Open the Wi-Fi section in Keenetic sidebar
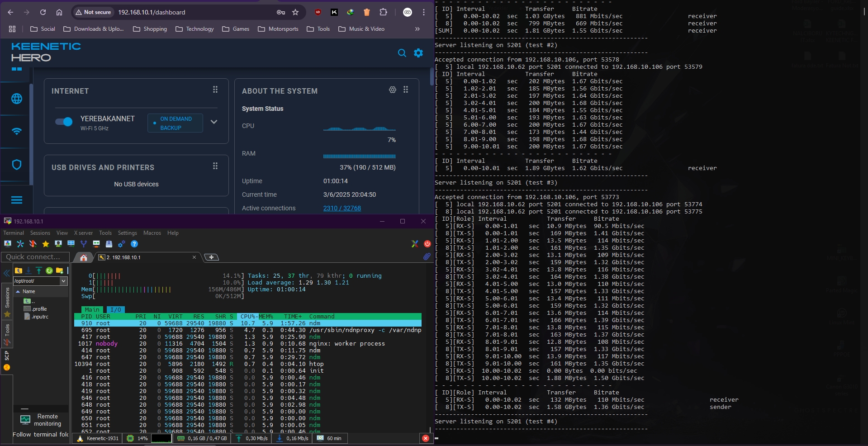The image size is (868, 446). click(17, 131)
